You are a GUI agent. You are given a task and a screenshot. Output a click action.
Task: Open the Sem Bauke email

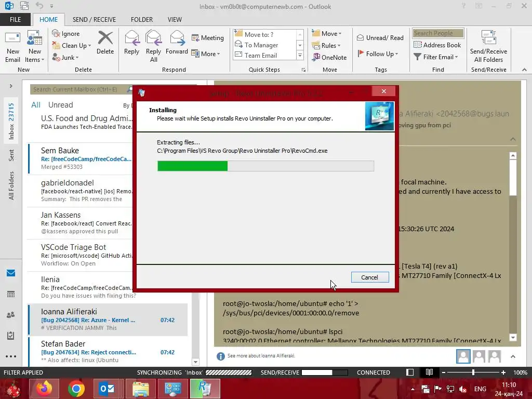point(81,158)
